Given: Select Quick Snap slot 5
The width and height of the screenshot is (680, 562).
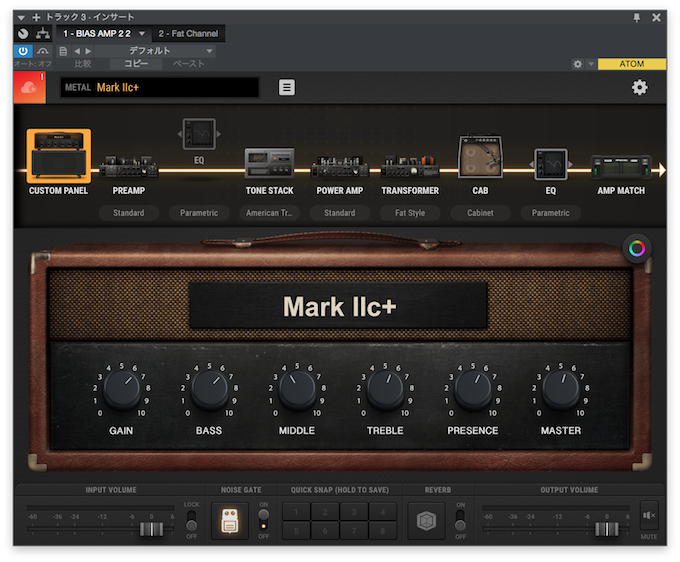Looking at the screenshot, I should coord(296,530).
